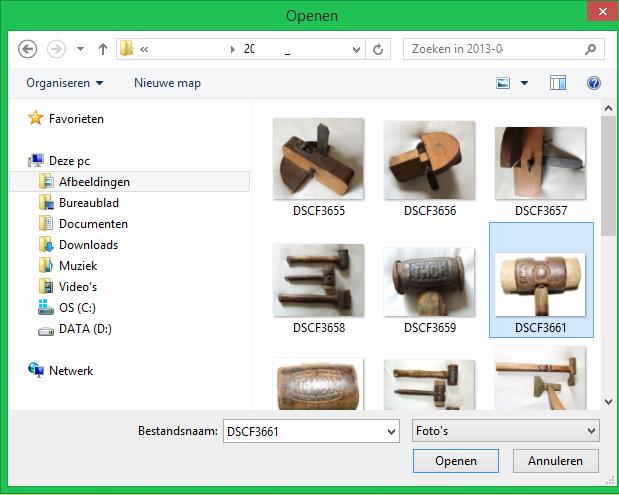
Task: Select the OS (C:) drive
Action: click(x=77, y=308)
